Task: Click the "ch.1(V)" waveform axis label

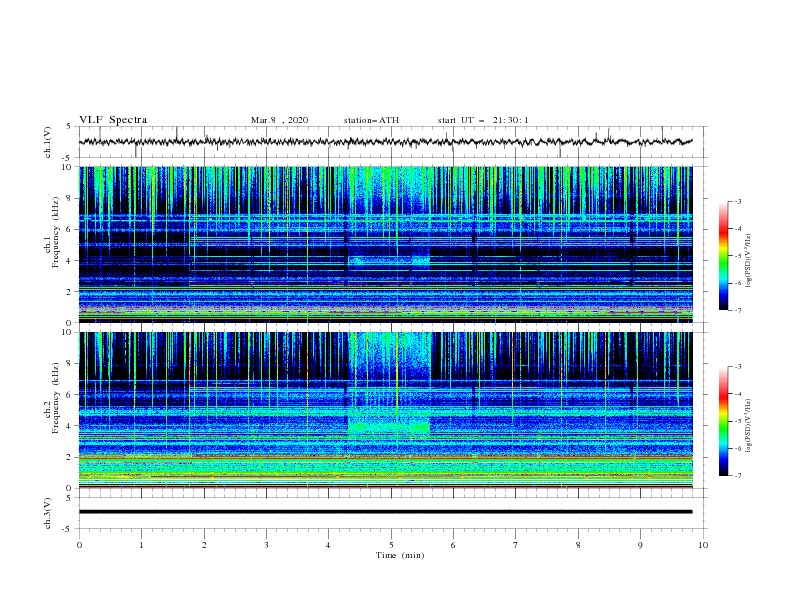Action: pyautogui.click(x=48, y=142)
